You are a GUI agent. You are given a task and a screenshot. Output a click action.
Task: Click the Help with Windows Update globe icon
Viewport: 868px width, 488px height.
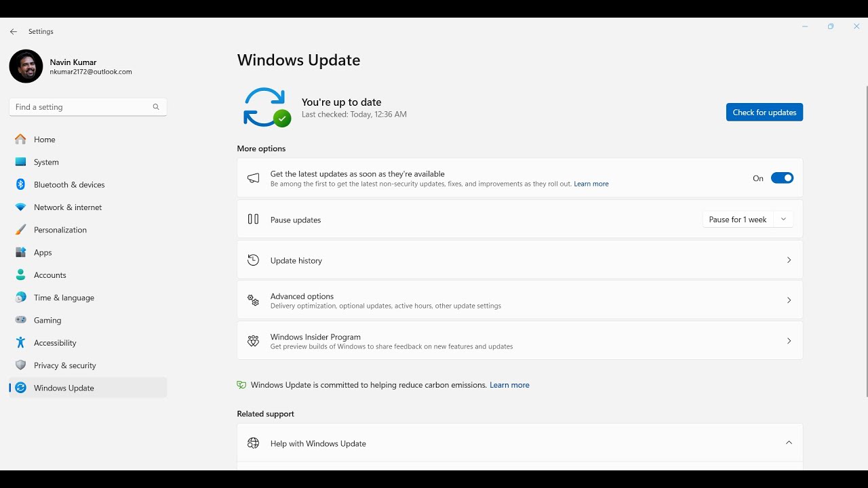point(253,443)
